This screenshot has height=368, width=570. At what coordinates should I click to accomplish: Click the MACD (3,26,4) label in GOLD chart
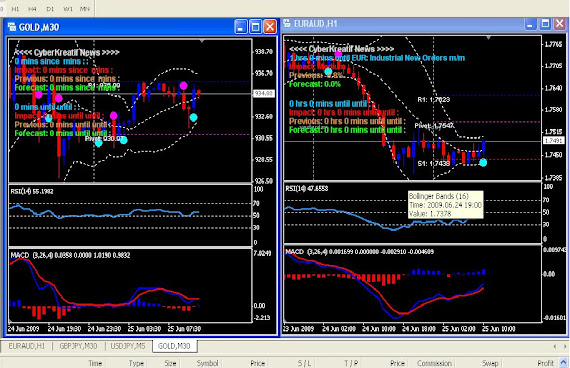coord(70,255)
